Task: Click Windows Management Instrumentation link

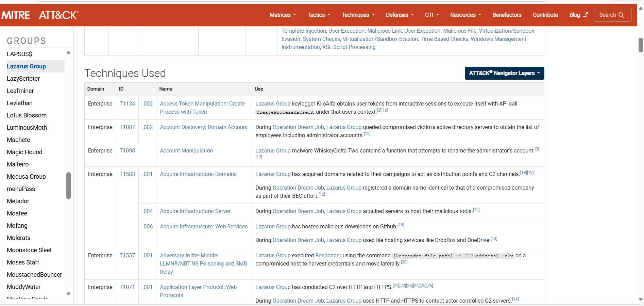Action: click(404, 43)
